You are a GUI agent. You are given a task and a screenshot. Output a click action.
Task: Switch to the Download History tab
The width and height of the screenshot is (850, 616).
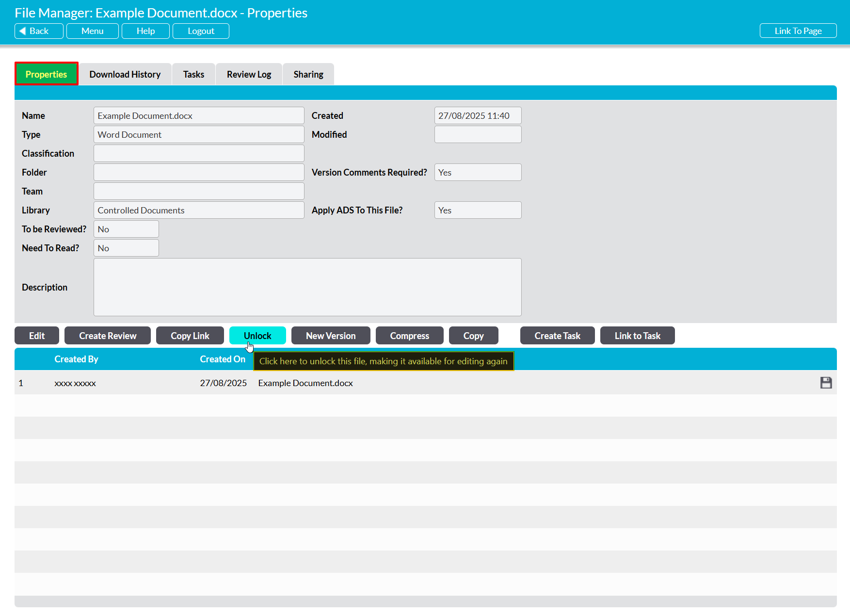click(125, 74)
